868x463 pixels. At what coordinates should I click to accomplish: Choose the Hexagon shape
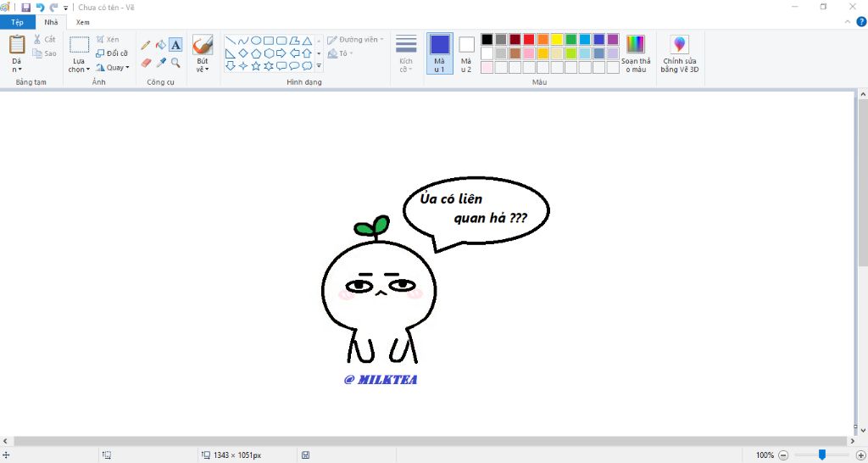[x=269, y=53]
